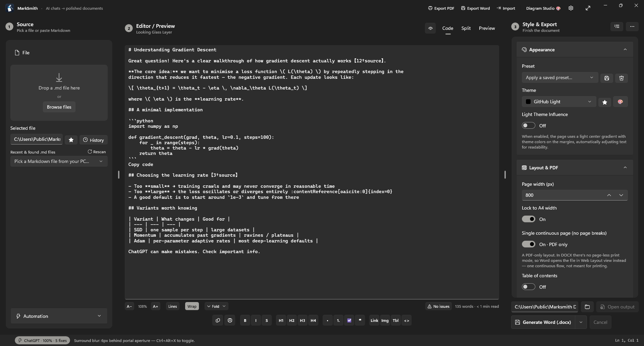Open more options ellipsis menu
The height and width of the screenshot is (346, 644).
pyautogui.click(x=632, y=26)
